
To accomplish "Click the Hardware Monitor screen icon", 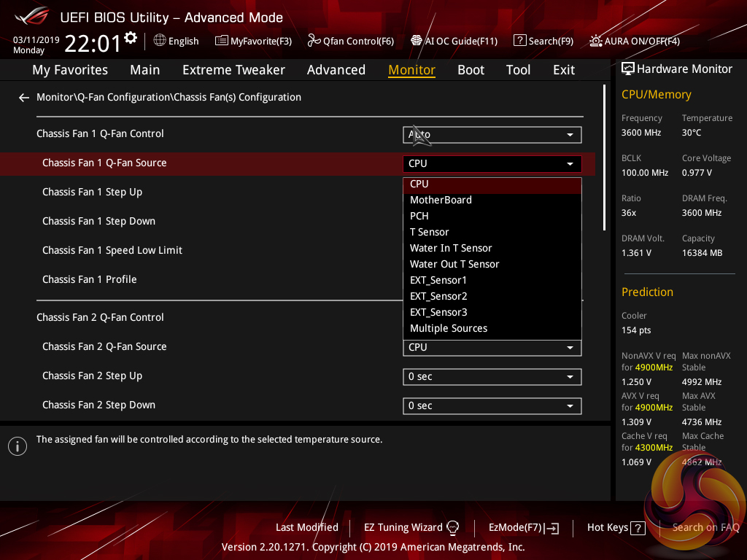I will click(x=628, y=69).
